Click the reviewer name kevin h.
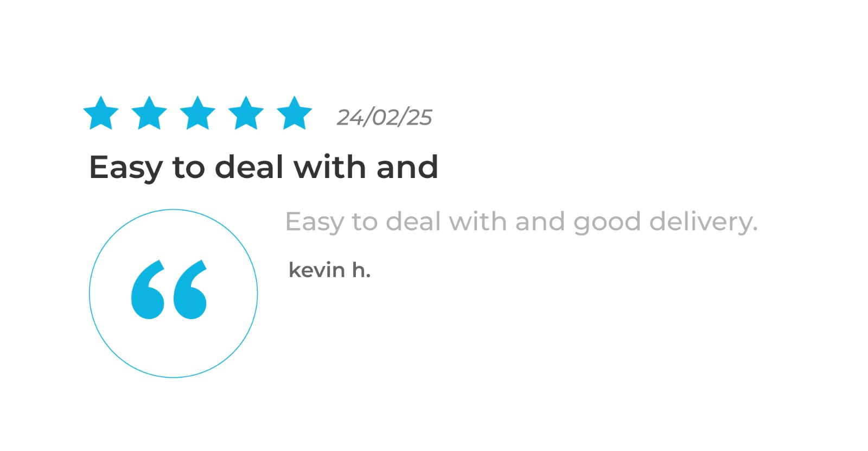This screenshot has width=868, height=451. [x=329, y=270]
